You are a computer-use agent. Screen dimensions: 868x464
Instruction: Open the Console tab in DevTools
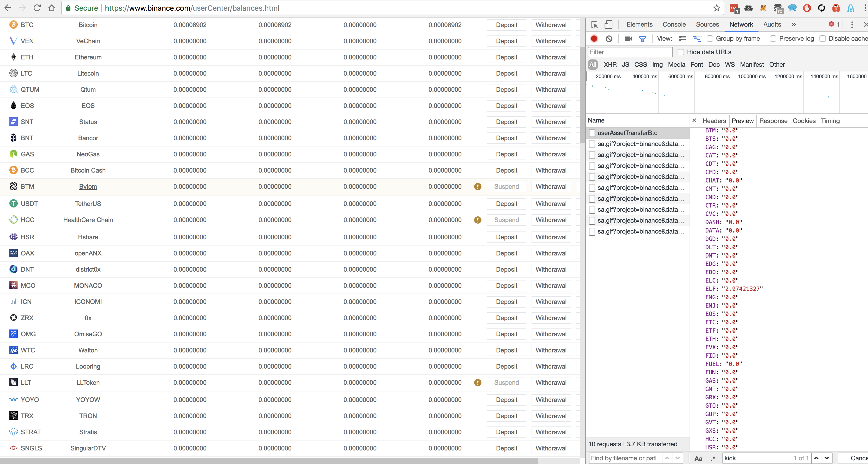674,25
